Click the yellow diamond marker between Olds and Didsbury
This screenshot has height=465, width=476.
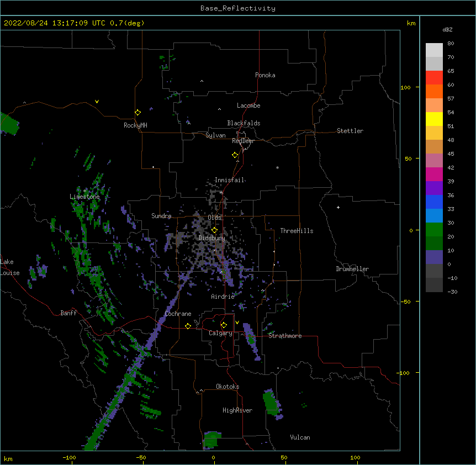(x=214, y=230)
